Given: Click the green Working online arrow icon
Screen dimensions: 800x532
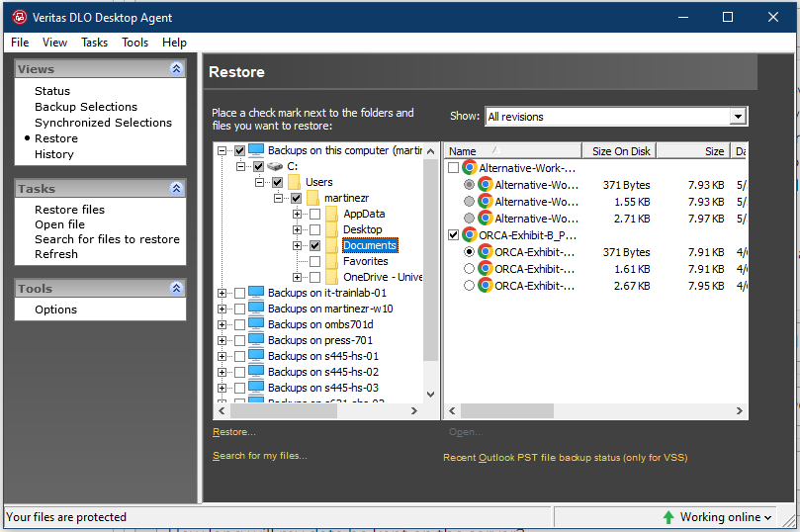Looking at the screenshot, I should 668,517.
